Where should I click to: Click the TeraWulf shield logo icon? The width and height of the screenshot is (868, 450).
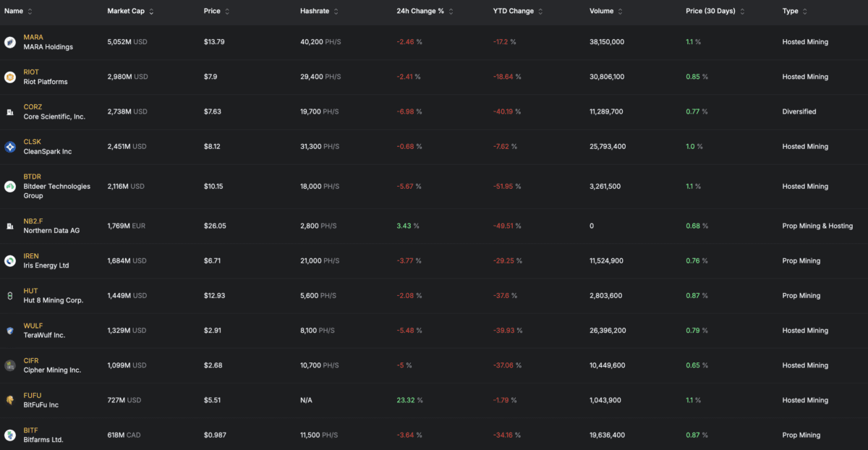(10, 331)
